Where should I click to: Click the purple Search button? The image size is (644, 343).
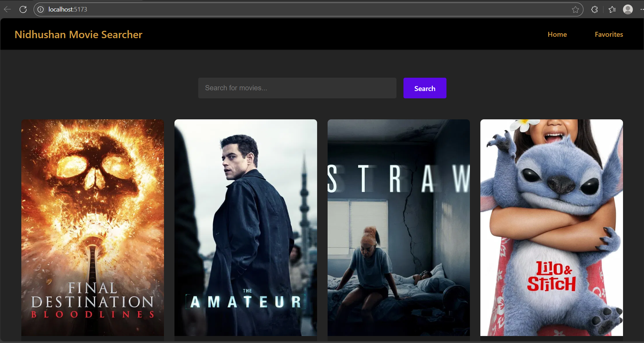click(425, 88)
